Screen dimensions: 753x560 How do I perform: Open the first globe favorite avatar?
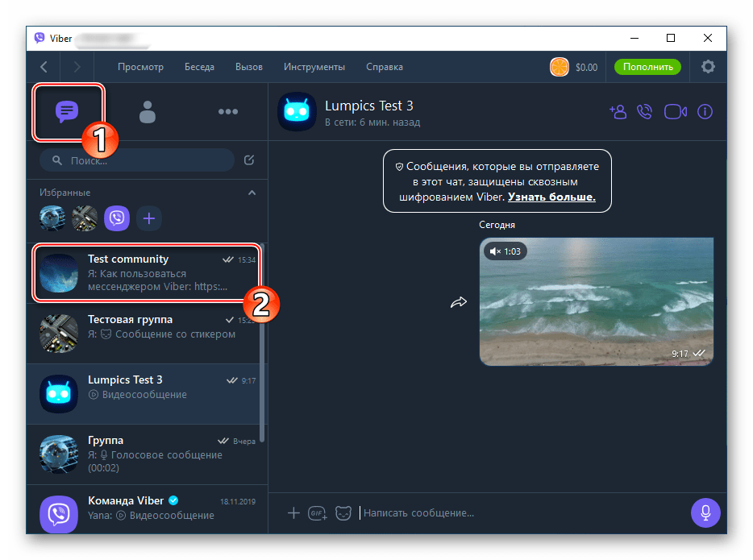52,218
